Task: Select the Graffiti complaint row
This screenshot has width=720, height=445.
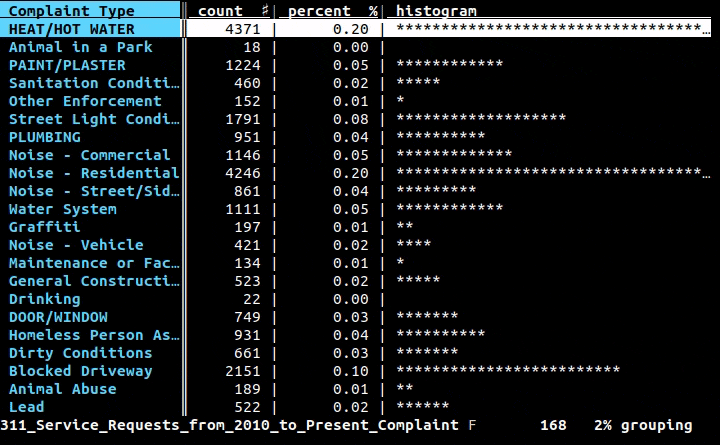Action: 355,227
